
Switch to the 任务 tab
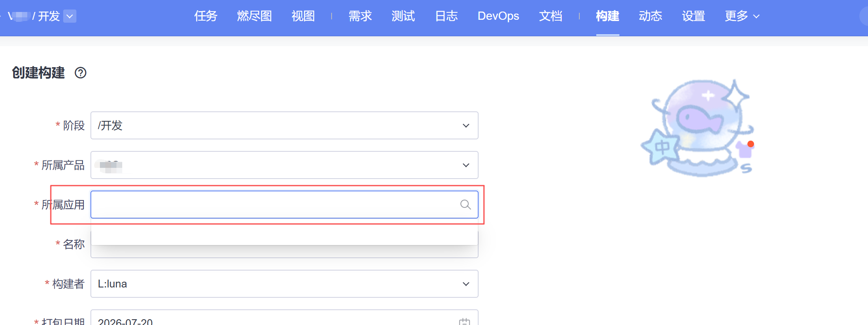(206, 16)
